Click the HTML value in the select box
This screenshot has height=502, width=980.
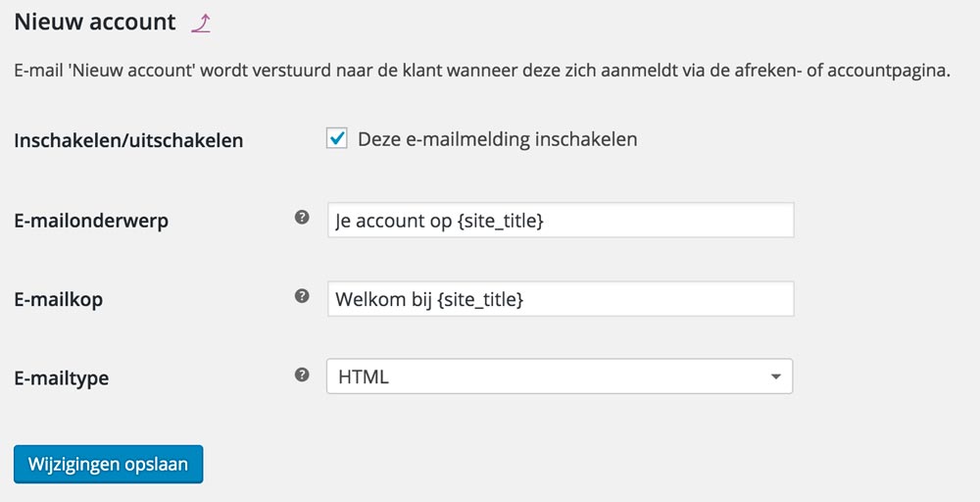[364, 376]
